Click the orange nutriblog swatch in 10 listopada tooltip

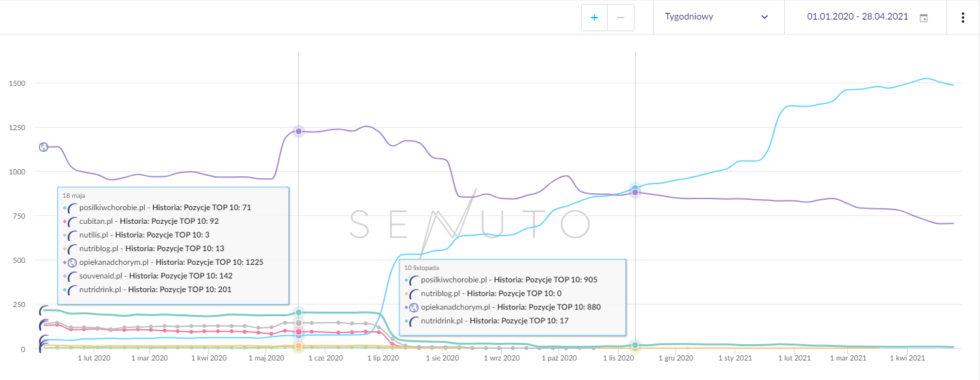click(x=406, y=293)
